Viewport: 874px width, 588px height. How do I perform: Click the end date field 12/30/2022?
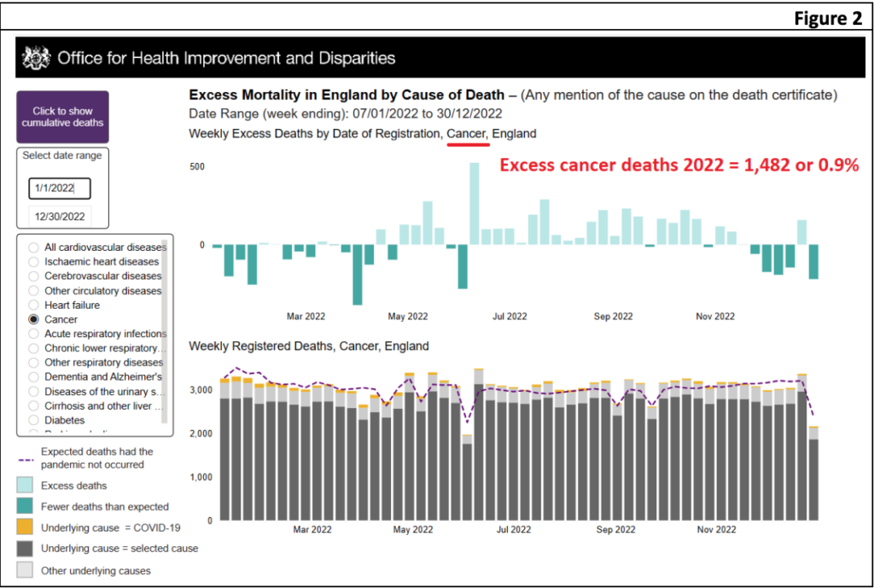pos(58,217)
